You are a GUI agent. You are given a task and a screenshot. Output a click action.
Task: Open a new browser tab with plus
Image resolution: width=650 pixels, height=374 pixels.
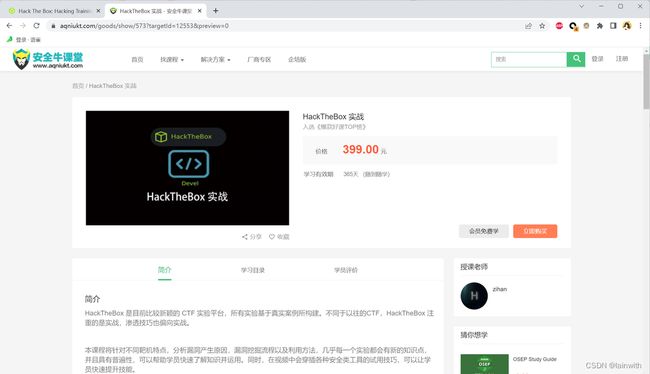216,11
